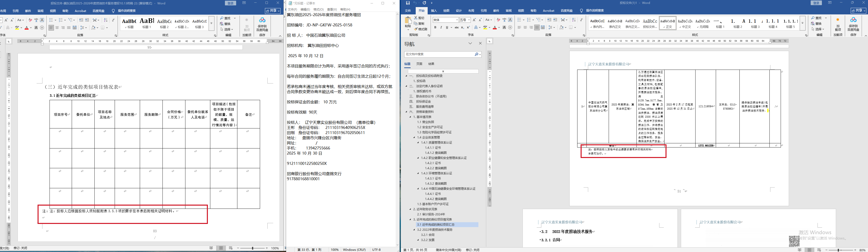Select 1.2 安全生产许可证 in Navigation pane
Viewport: 868px width, 252px height.
point(430,127)
